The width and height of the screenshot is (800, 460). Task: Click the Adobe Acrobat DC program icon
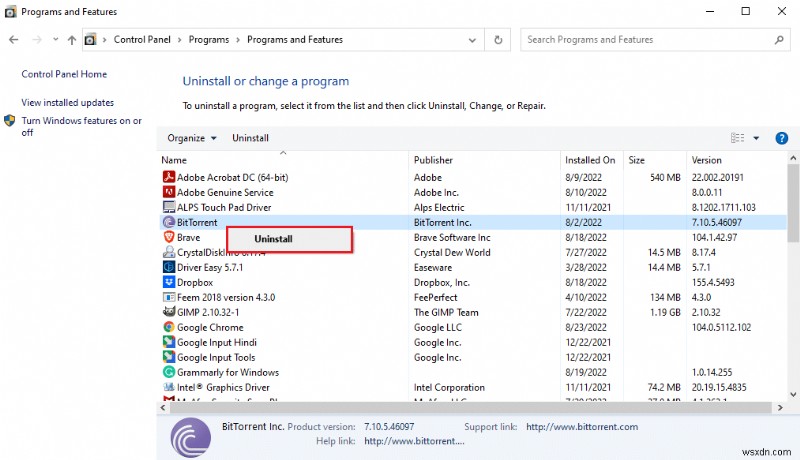(x=169, y=177)
